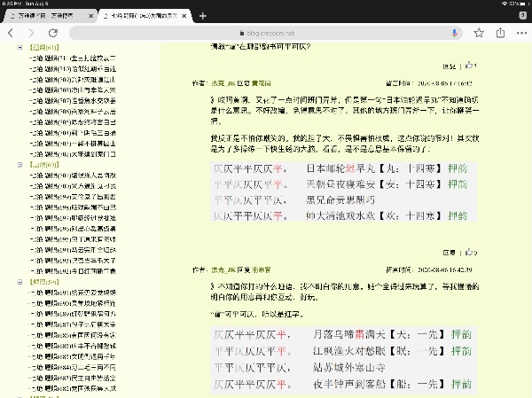
Task: Collapse the sidebar group labeled (61)
Action: 20,48
